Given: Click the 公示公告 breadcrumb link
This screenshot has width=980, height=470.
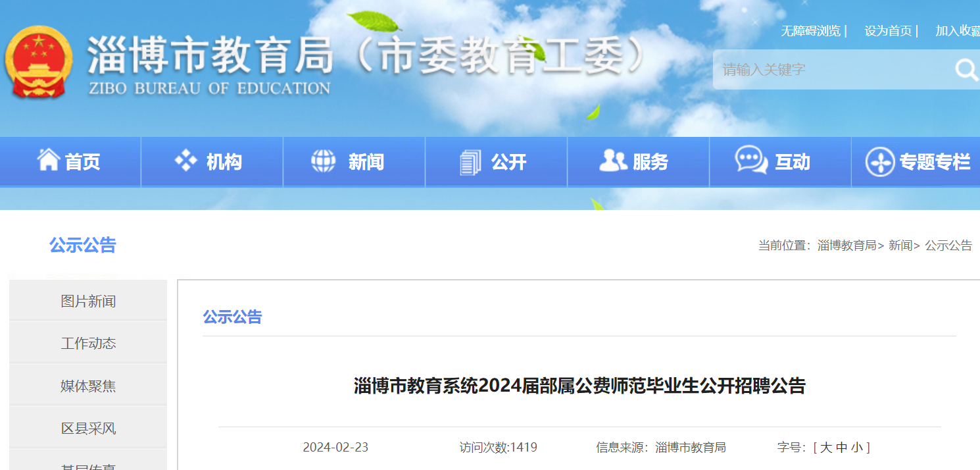Looking at the screenshot, I should 948,246.
